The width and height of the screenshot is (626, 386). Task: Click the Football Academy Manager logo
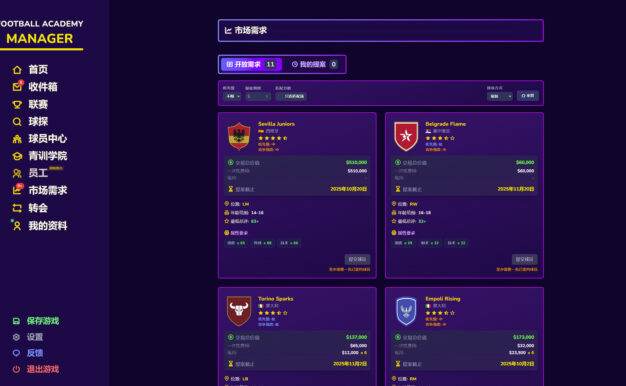coord(41,34)
